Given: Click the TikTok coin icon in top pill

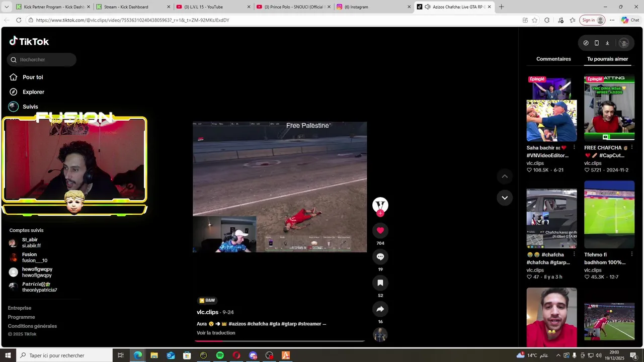Looking at the screenshot, I should click(586, 43).
